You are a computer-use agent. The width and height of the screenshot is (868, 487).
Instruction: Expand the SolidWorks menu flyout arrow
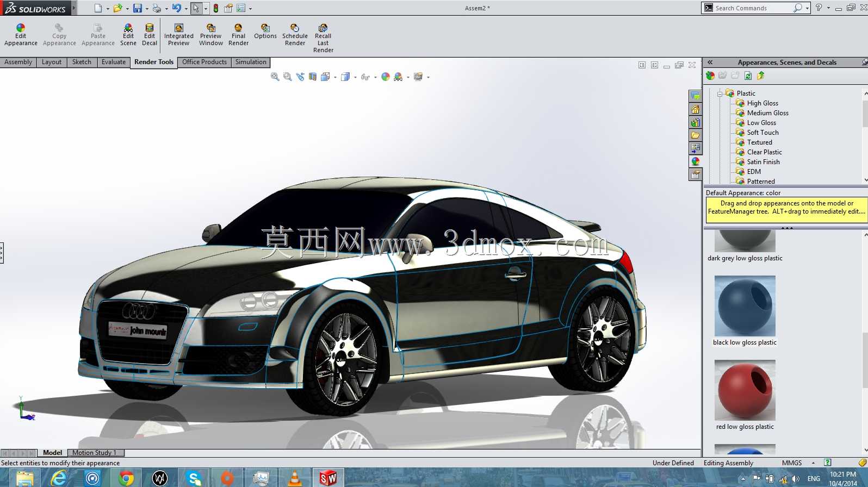74,8
